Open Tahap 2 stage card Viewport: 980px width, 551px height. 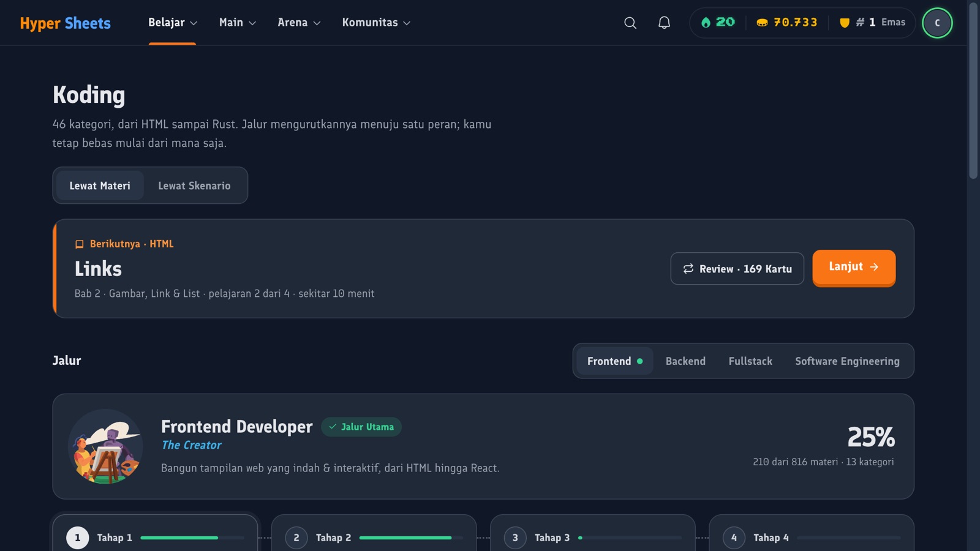pyautogui.click(x=374, y=533)
